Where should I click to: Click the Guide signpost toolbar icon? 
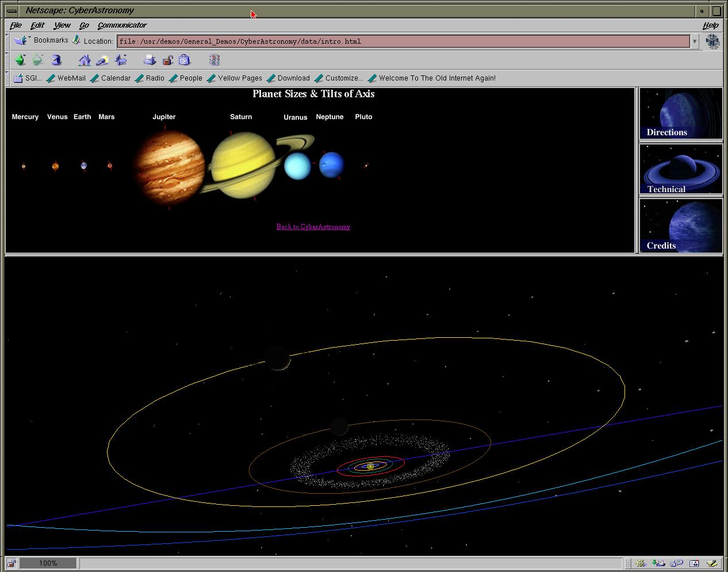coord(121,60)
